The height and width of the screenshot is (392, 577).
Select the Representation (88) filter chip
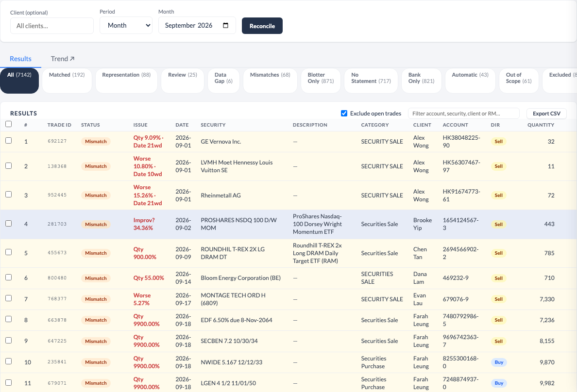coord(126,81)
